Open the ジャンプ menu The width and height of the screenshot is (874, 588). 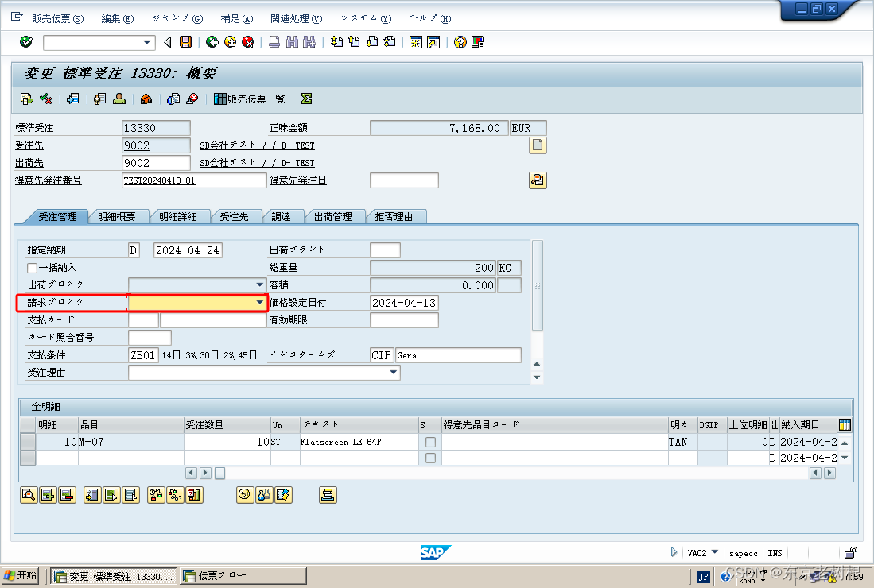point(178,18)
